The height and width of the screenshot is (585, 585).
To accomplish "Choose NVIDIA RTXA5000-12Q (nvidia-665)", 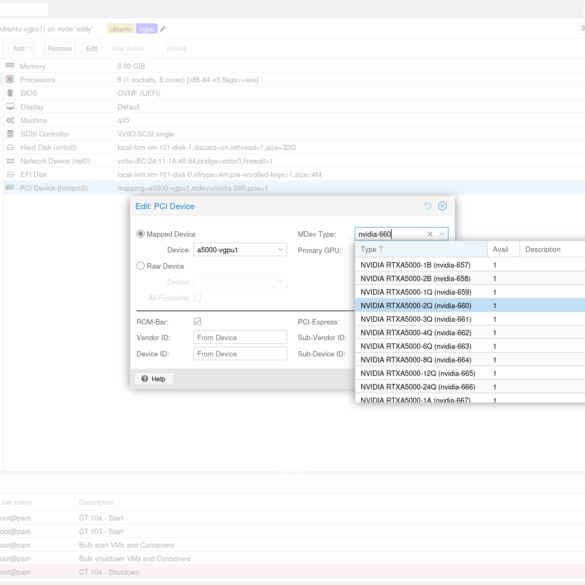I will click(470, 373).
